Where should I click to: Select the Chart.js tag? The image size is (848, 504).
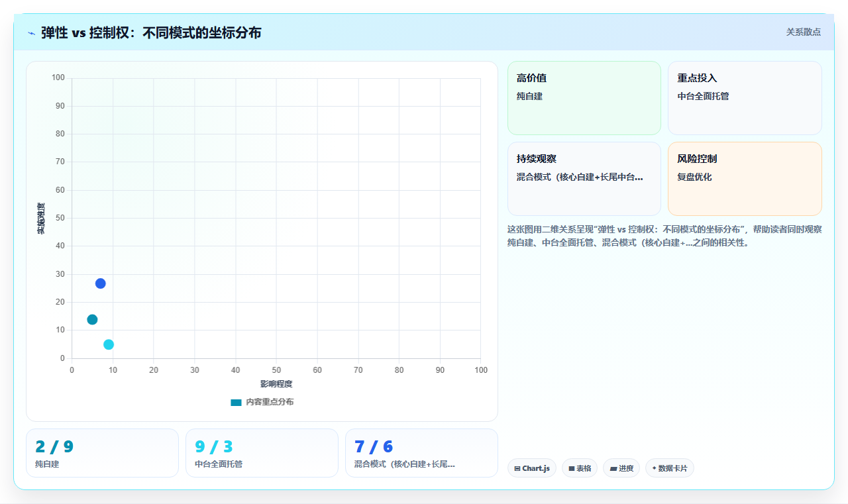(x=532, y=468)
